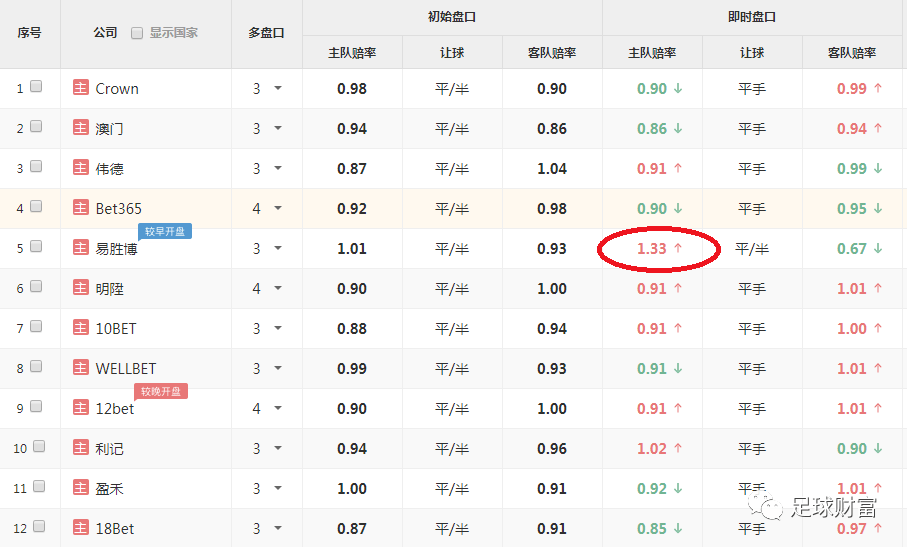Check the box for row 7 10BET

click(x=36, y=326)
